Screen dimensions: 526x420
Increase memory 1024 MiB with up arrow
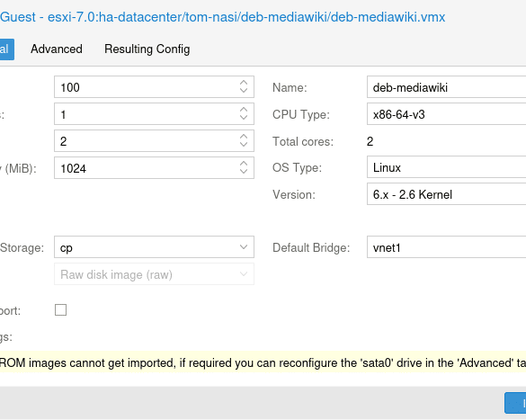[x=244, y=164]
